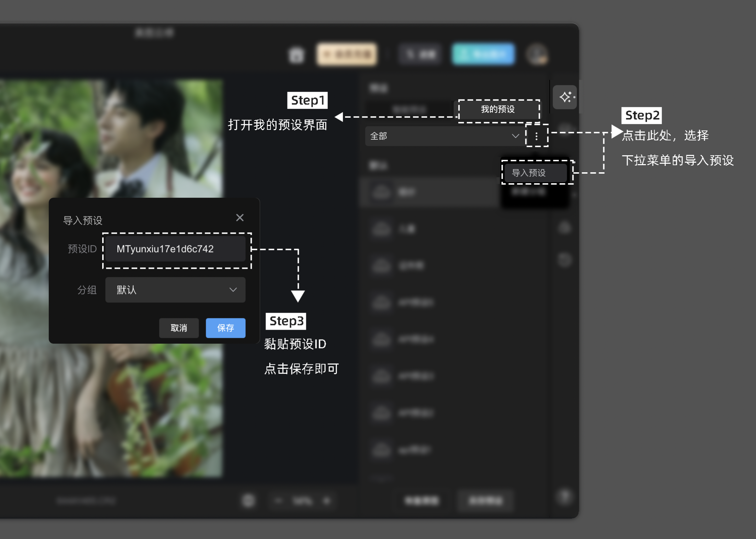The width and height of the screenshot is (756, 539).
Task: Click cloud icon of first preset in list
Action: point(382,192)
